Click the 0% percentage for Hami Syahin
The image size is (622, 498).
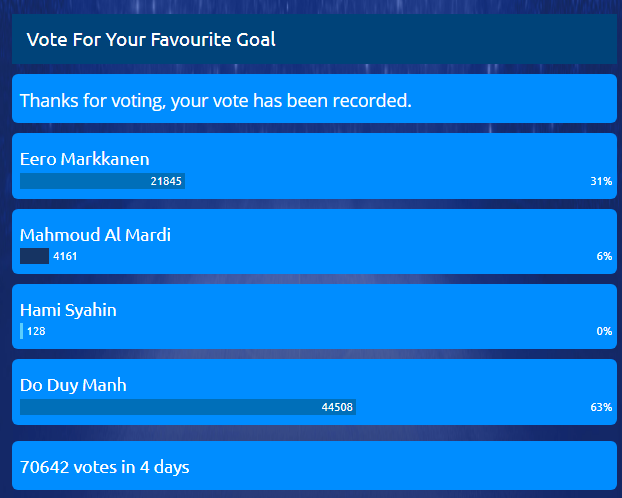tap(603, 331)
